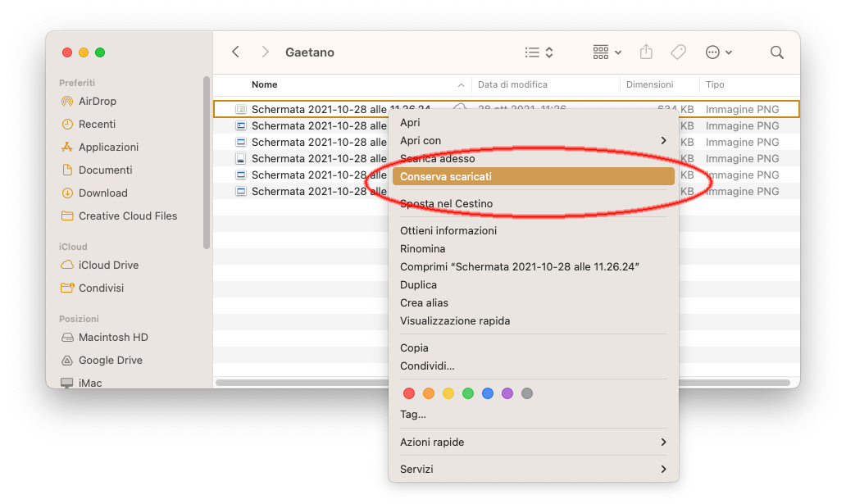Click the green full-screen window button
Viewport: 846px width, 504px height.
100,52
